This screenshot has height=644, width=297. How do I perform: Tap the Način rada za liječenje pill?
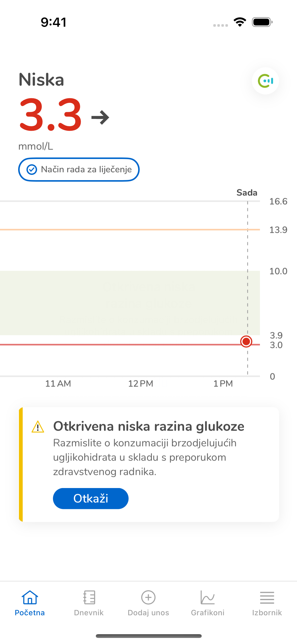[79, 169]
